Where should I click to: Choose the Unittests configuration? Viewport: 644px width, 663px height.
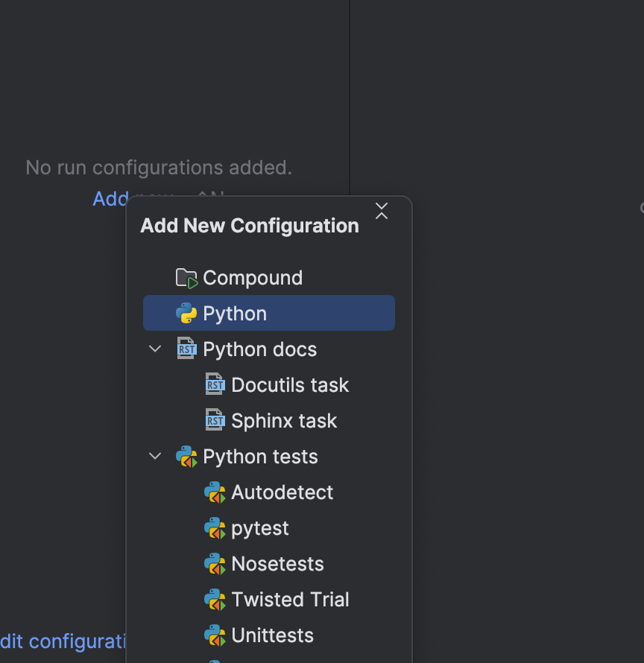(x=269, y=635)
